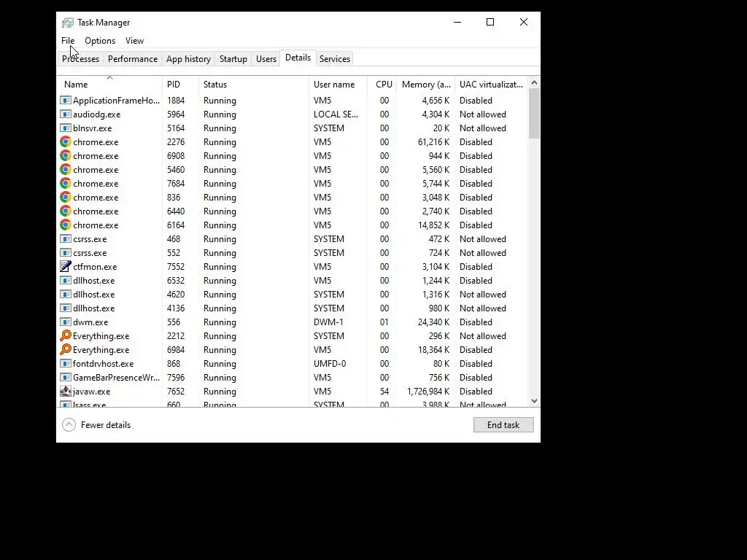The height and width of the screenshot is (560, 747).
Task: Click PID 7596 cell
Action: (175, 378)
